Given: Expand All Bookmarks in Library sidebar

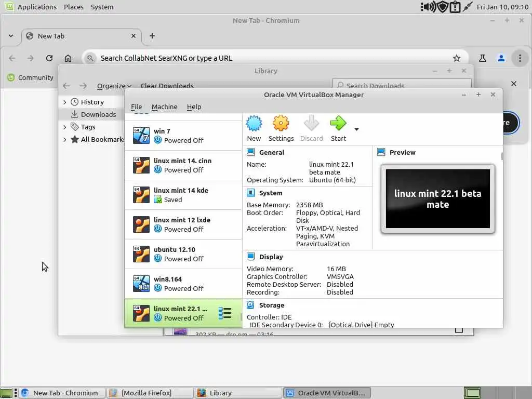Looking at the screenshot, I should click(x=64, y=139).
